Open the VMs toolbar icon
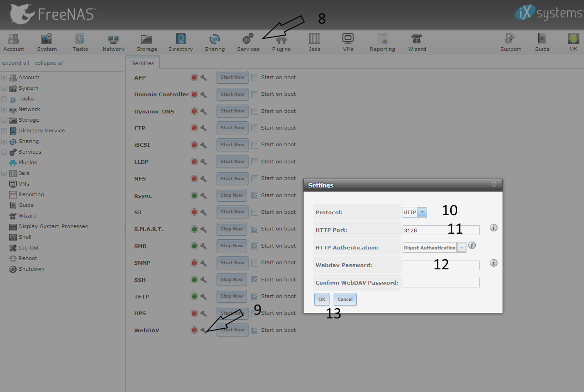584x392 pixels. (x=348, y=43)
